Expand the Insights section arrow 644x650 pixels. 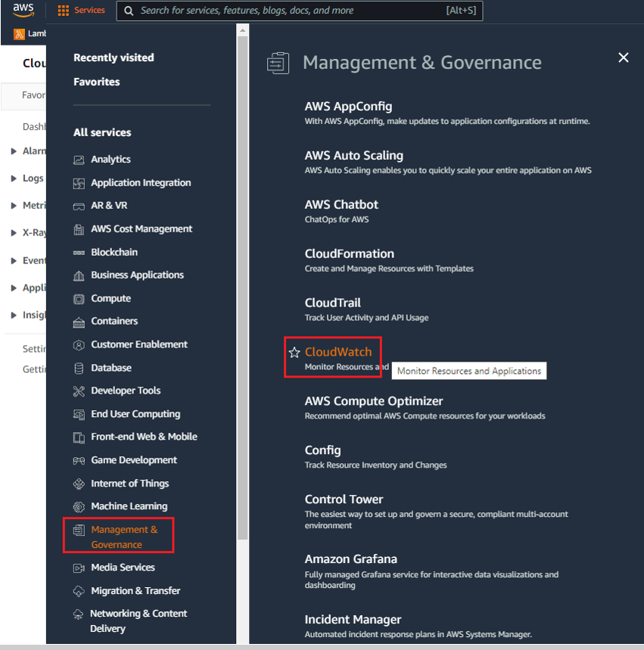[14, 316]
